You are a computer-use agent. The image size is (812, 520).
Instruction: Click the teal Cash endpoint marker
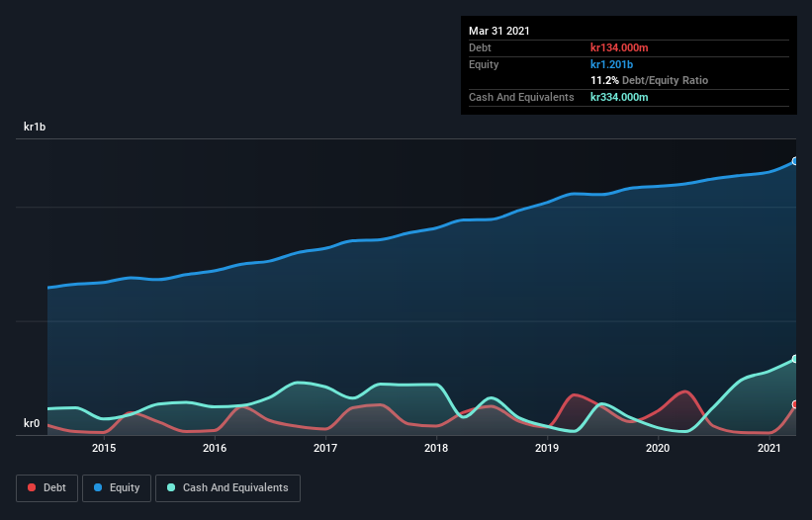[795, 359]
